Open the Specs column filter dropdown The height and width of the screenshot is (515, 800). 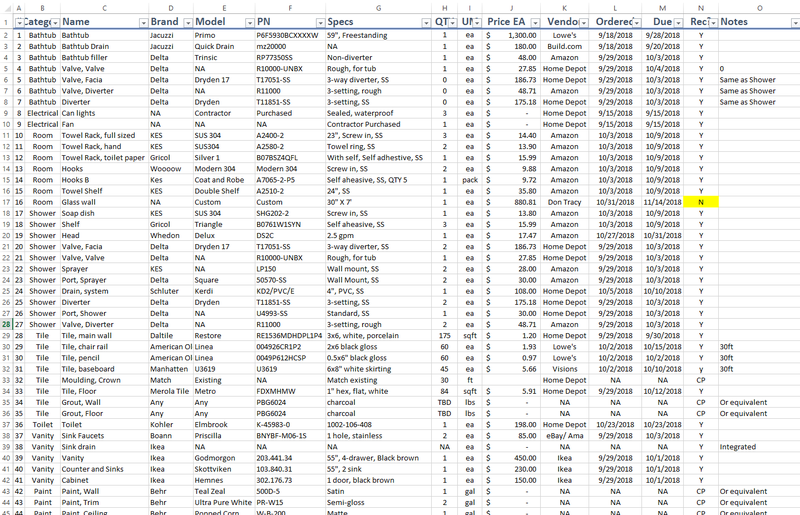[x=426, y=22]
